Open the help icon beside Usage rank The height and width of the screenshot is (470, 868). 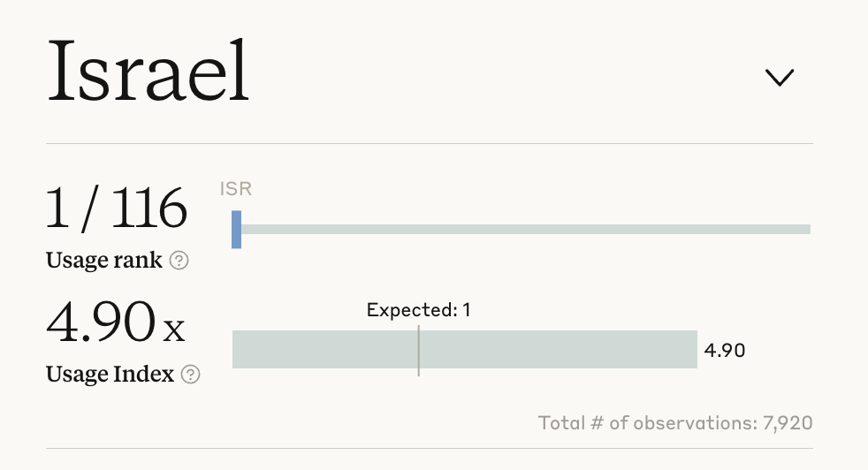click(x=179, y=261)
